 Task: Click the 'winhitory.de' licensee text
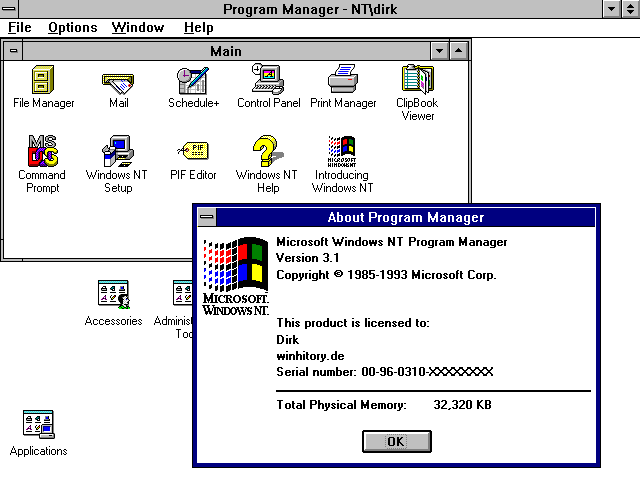click(x=310, y=356)
